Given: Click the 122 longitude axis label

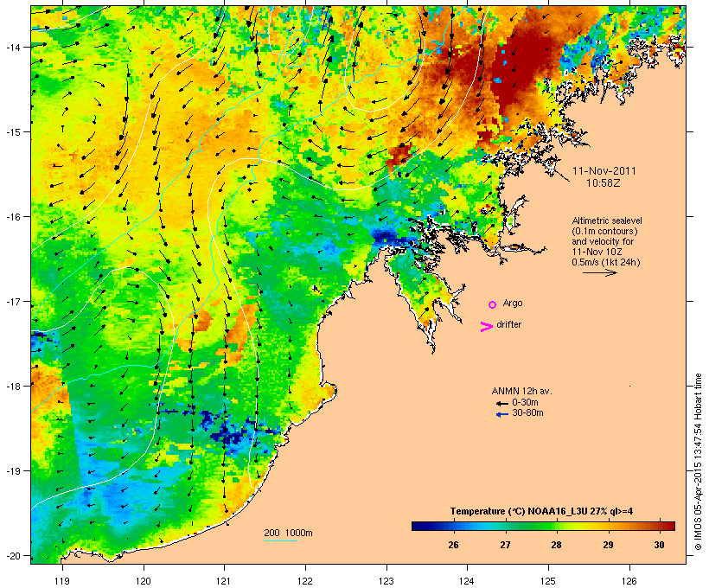Looking at the screenshot, I should (305, 581).
